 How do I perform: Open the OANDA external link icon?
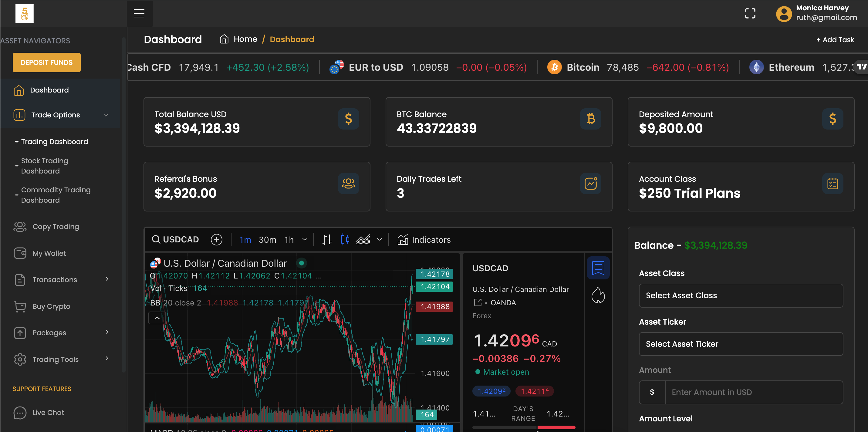tap(478, 302)
